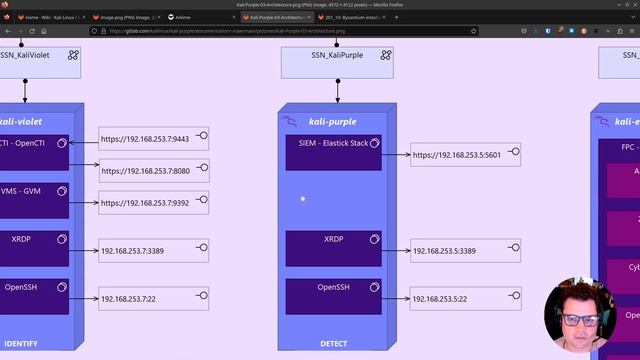
Task: Click the kali-violet XRDP component icon
Action: (62, 239)
